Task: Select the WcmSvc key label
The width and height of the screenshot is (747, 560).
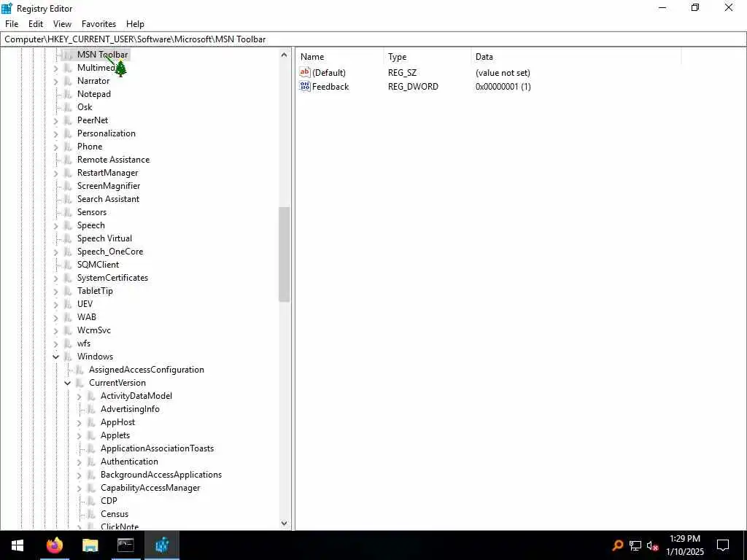Action: point(94,330)
